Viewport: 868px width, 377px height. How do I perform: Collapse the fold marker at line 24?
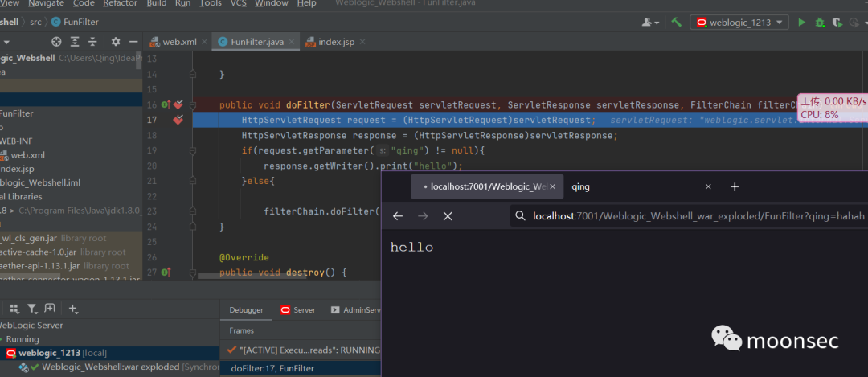193,227
